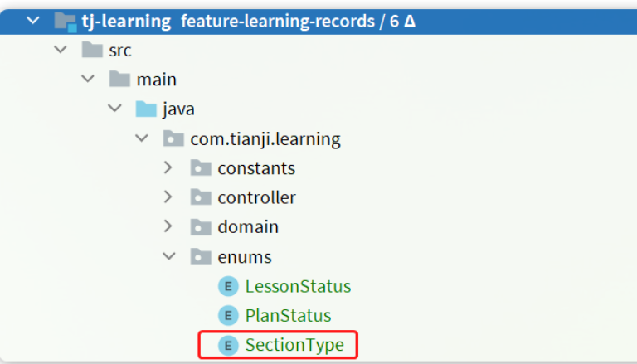Image resolution: width=637 pixels, height=364 pixels.
Task: Expand the controller package arrow
Action: 168,197
